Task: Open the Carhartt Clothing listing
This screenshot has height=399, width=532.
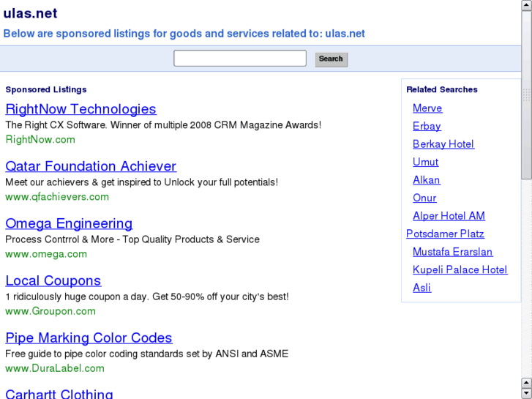Action: (x=59, y=393)
